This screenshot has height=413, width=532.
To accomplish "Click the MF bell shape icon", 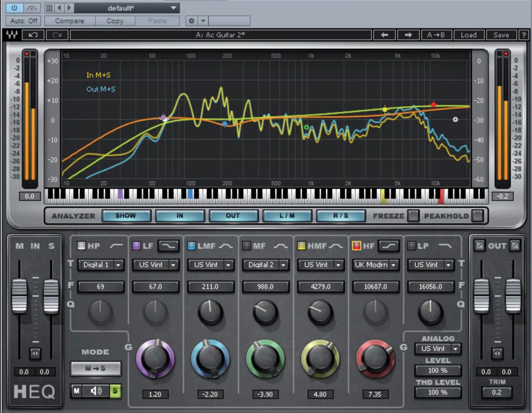I will pyautogui.click(x=281, y=246).
